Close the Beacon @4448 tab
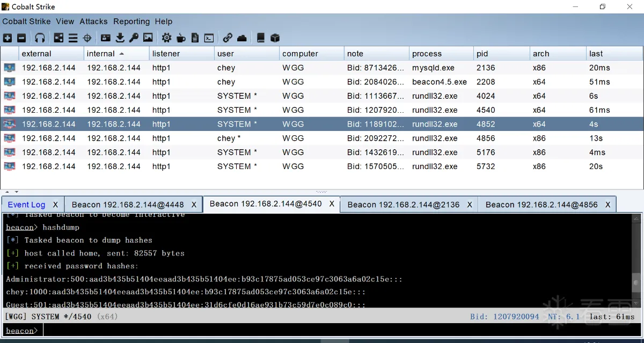The width and height of the screenshot is (644, 343). pyautogui.click(x=194, y=205)
